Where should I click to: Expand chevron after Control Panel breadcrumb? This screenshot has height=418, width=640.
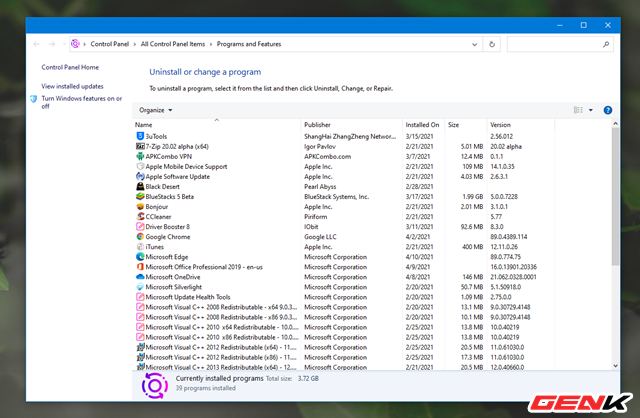point(135,44)
